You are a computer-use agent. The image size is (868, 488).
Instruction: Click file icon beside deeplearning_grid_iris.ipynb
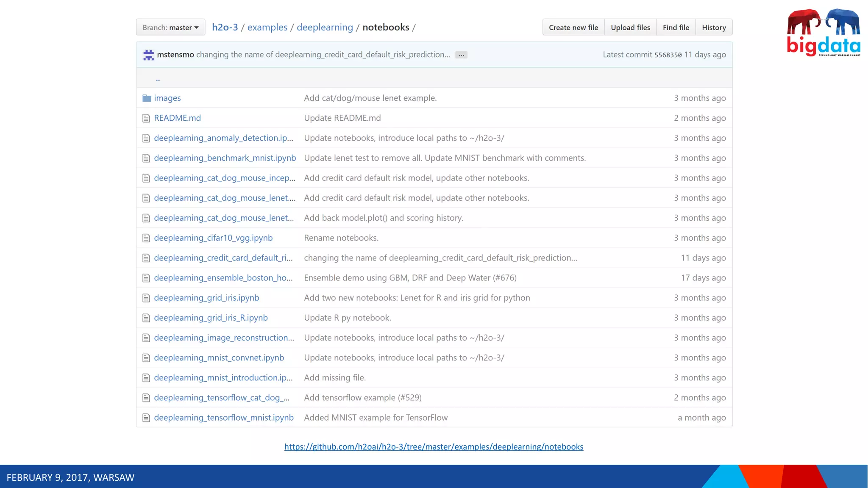point(146,298)
